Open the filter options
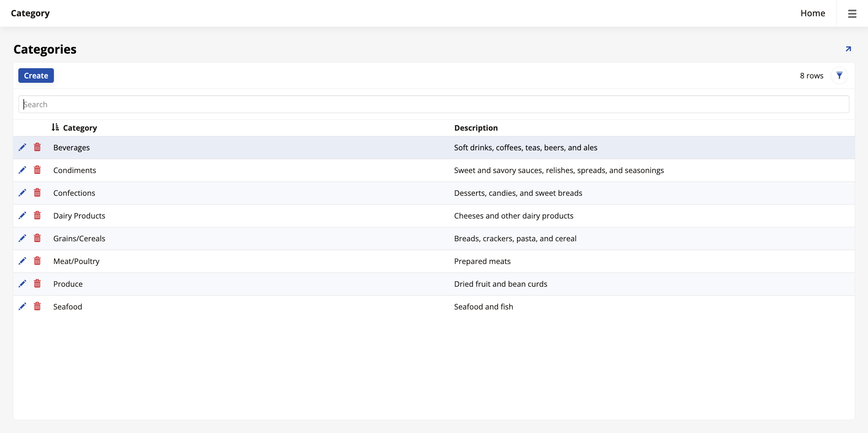 pyautogui.click(x=839, y=75)
